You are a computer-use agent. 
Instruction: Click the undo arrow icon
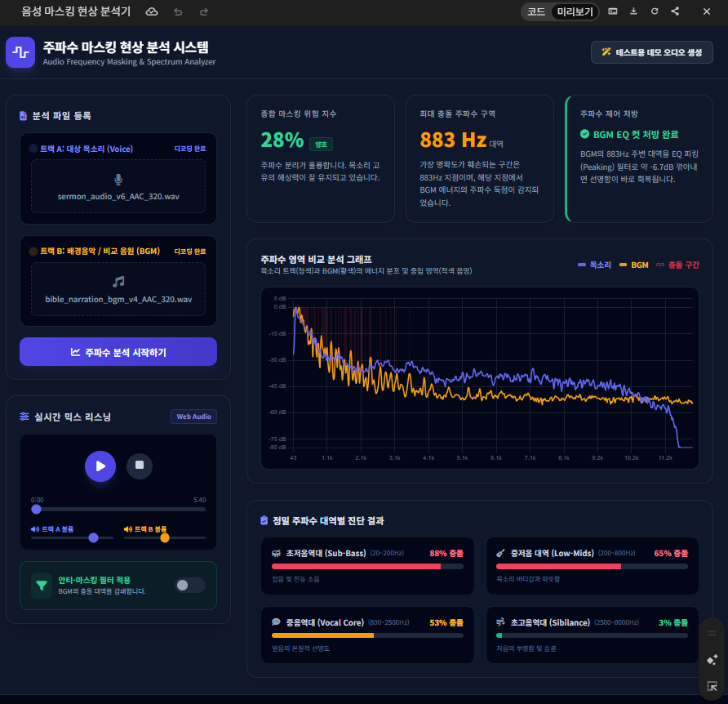[178, 11]
